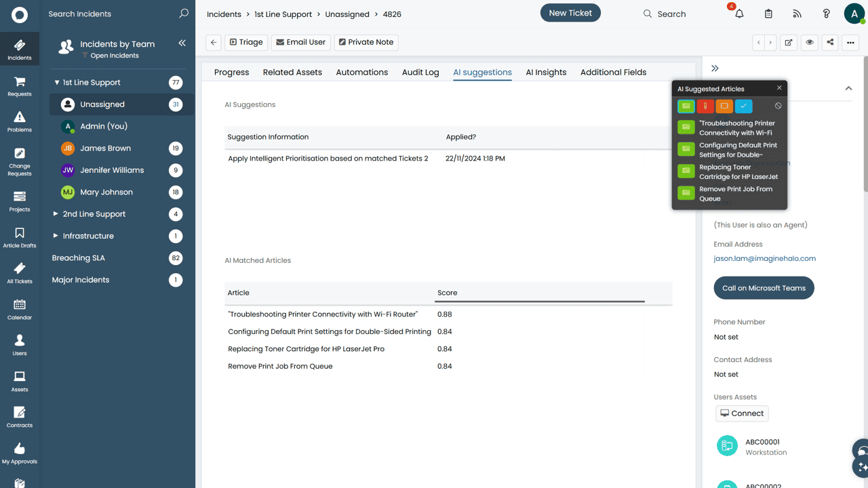Click the Search Incidents field

click(108, 14)
